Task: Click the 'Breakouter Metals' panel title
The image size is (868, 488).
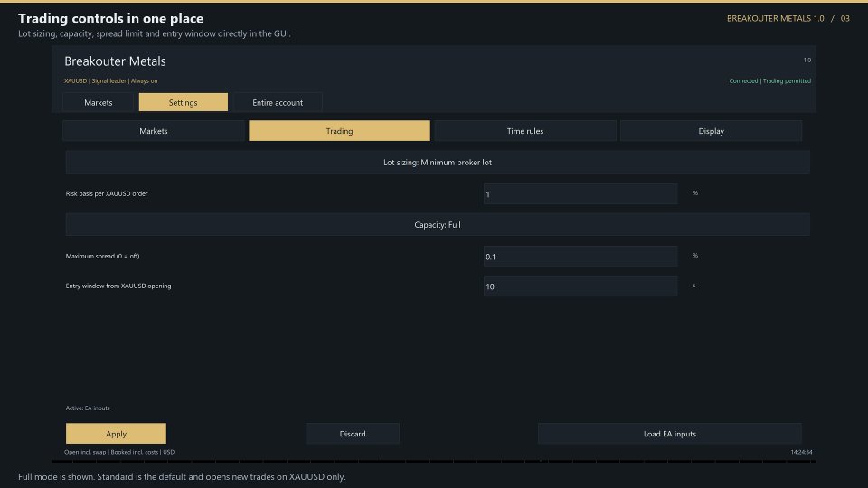Action: (115, 61)
